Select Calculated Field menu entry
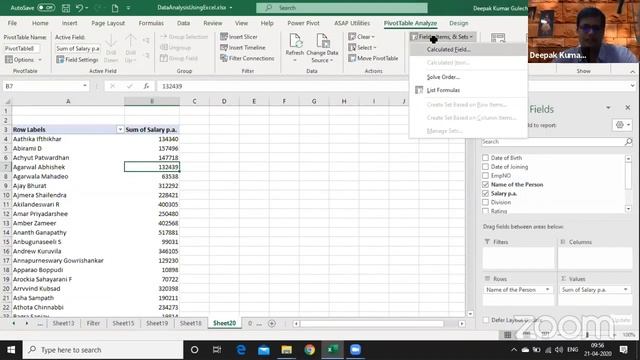 coord(448,49)
